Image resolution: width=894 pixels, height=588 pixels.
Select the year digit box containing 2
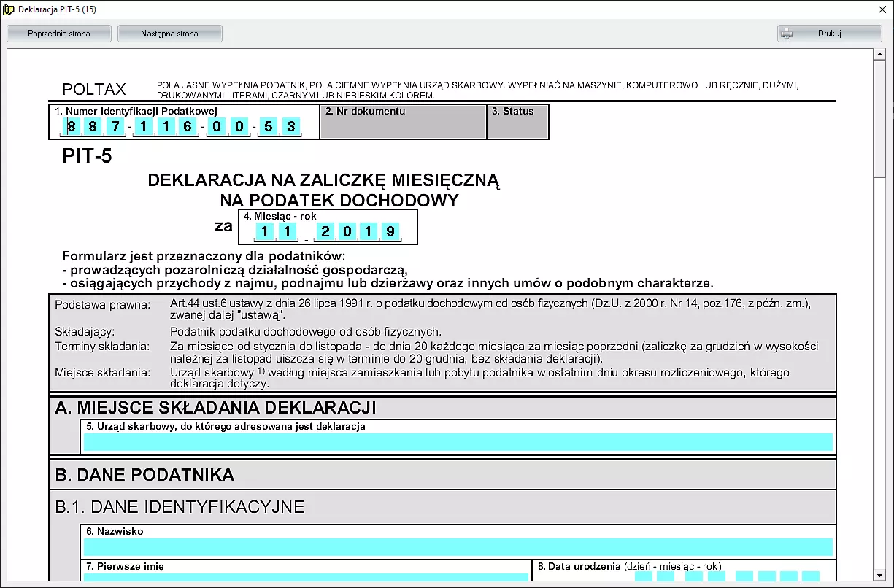click(325, 232)
